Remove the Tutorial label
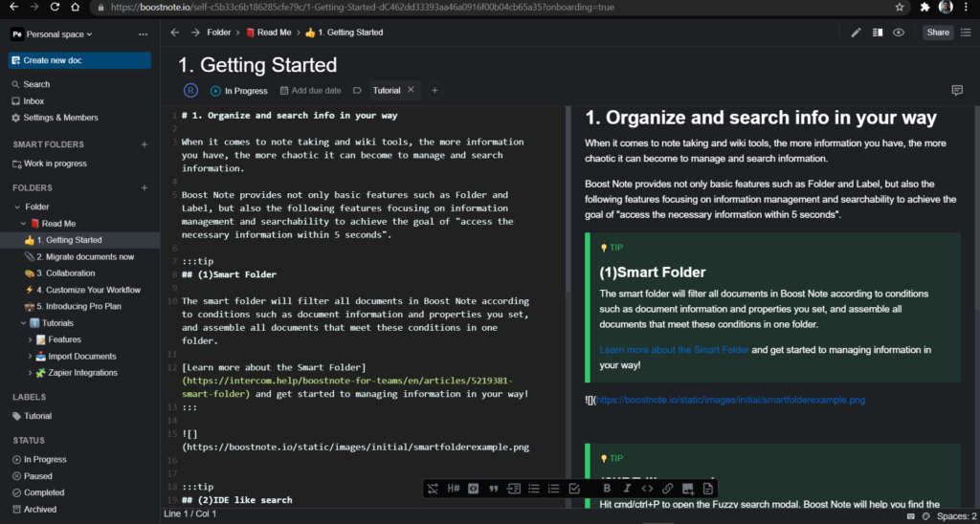Viewport: 980px width, 524px height. 411,90
